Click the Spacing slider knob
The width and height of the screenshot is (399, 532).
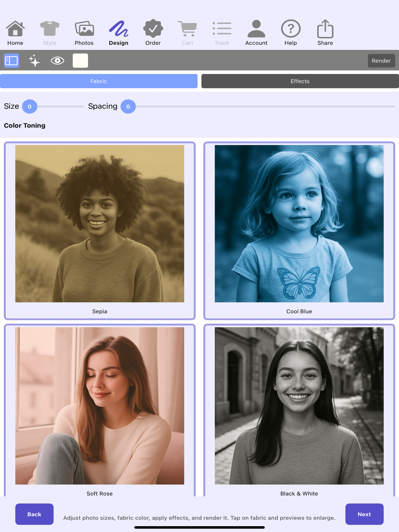tap(128, 107)
